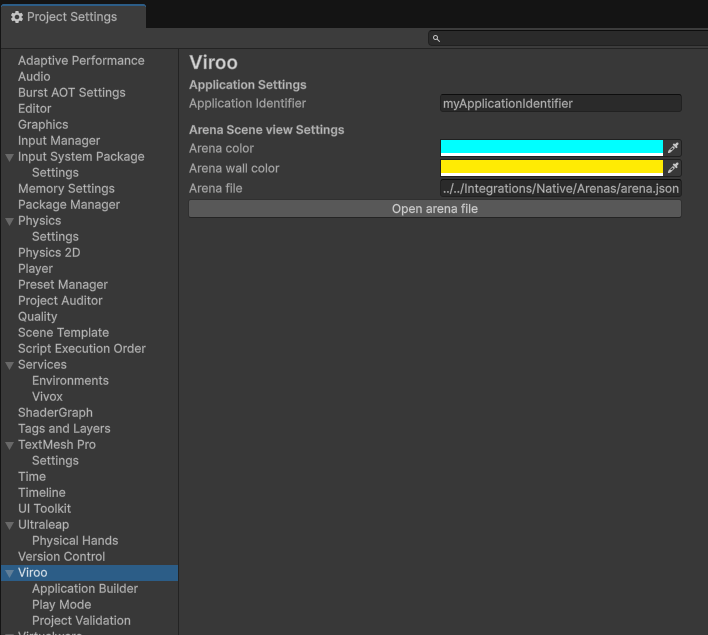The height and width of the screenshot is (635, 708).
Task: Open Script Execution Order
Action: point(82,349)
